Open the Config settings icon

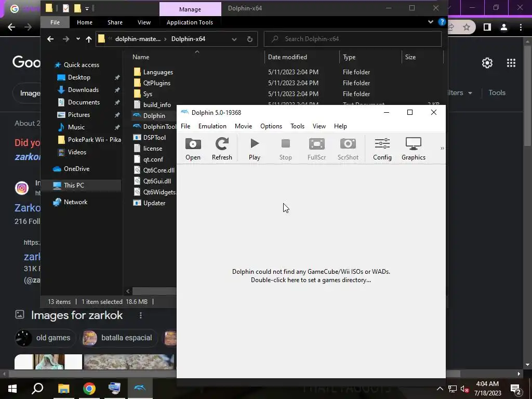(x=382, y=149)
